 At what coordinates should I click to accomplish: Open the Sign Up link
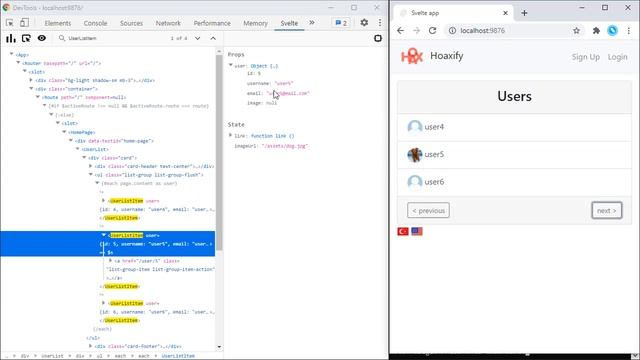(586, 57)
